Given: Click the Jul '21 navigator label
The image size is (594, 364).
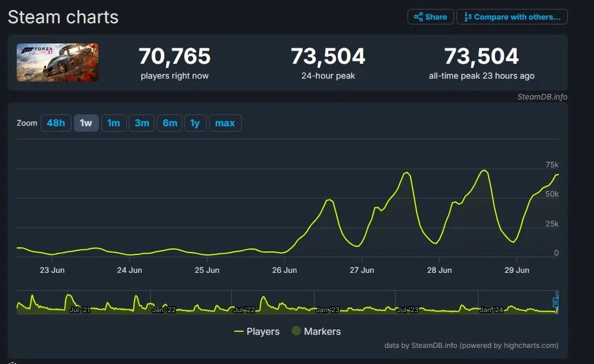Looking at the screenshot, I should (x=80, y=310).
